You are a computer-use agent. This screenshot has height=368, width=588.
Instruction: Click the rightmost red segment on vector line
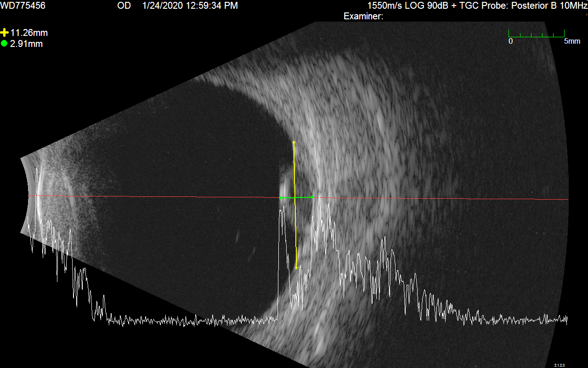tap(501, 199)
